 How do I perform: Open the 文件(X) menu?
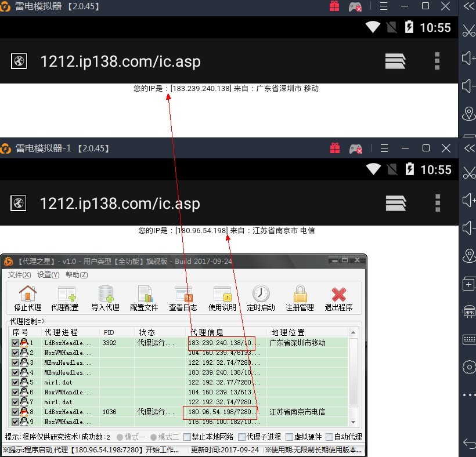click(19, 275)
